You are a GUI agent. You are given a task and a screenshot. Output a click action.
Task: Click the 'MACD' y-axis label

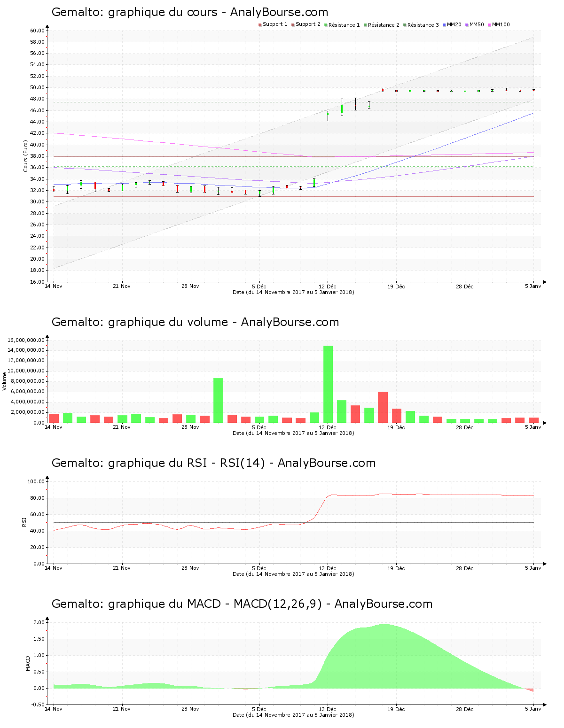pyautogui.click(x=28, y=663)
